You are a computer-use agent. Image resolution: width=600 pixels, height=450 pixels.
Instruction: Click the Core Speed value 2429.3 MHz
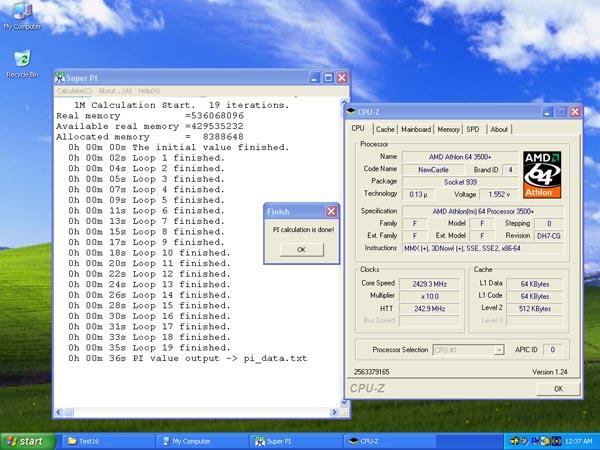tap(429, 284)
